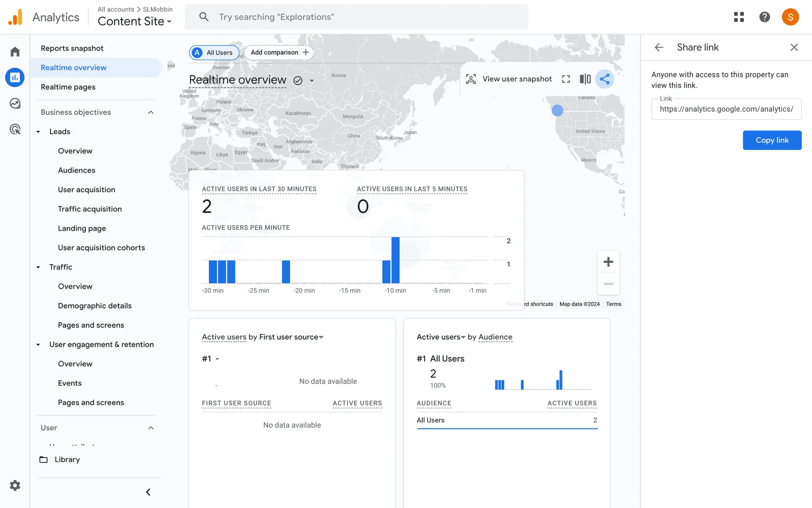Click the help question mark icon

[764, 17]
